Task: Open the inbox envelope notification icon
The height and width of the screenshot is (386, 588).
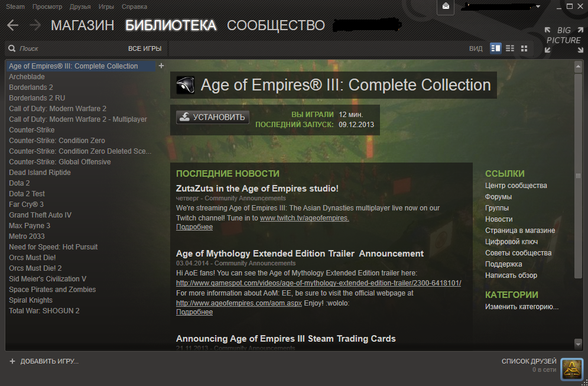Action: (446, 7)
